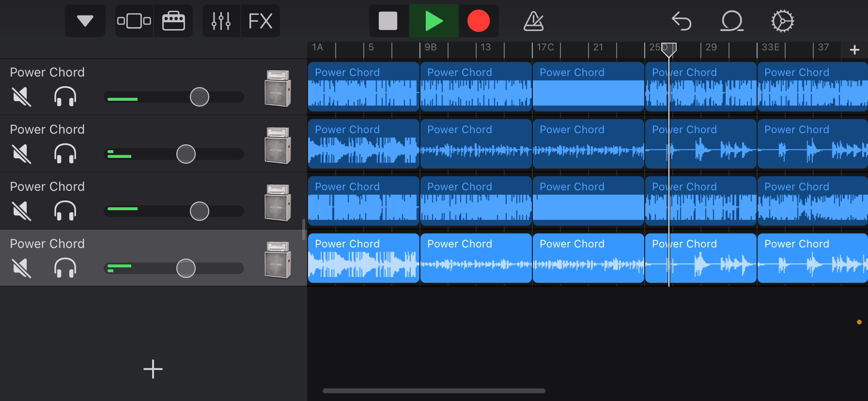Select second track's region at section 1A
The height and width of the screenshot is (401, 868).
click(364, 144)
